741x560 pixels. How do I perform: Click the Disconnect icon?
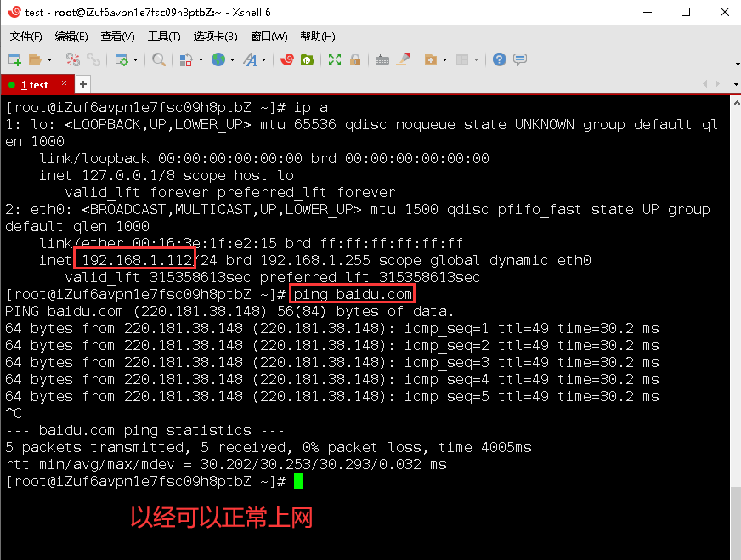pos(73,59)
